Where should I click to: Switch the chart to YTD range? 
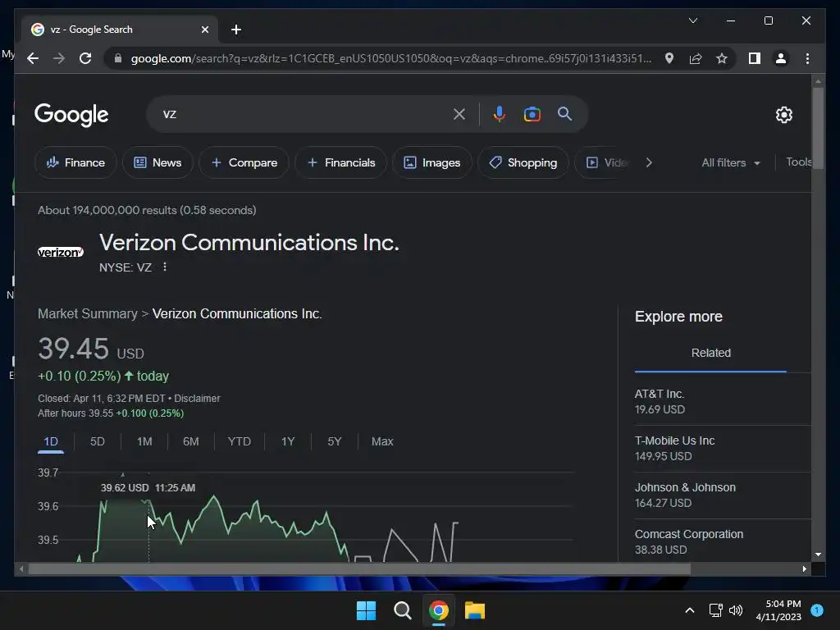coord(239,441)
